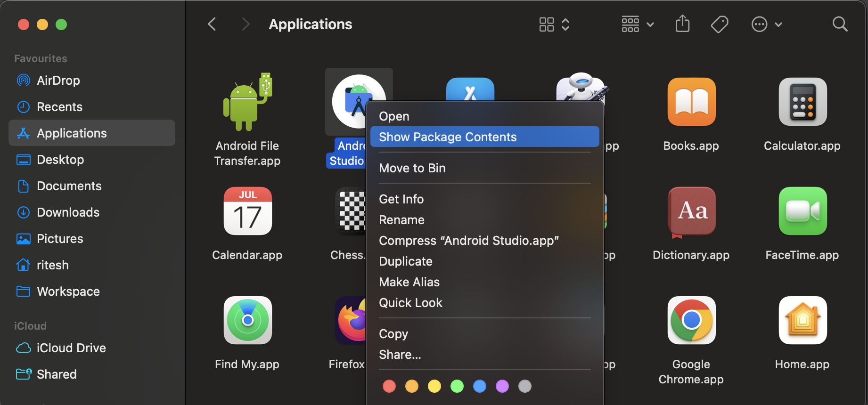Choose Make Alias
Screen dimensions: 868x405
click(x=485, y=282)
